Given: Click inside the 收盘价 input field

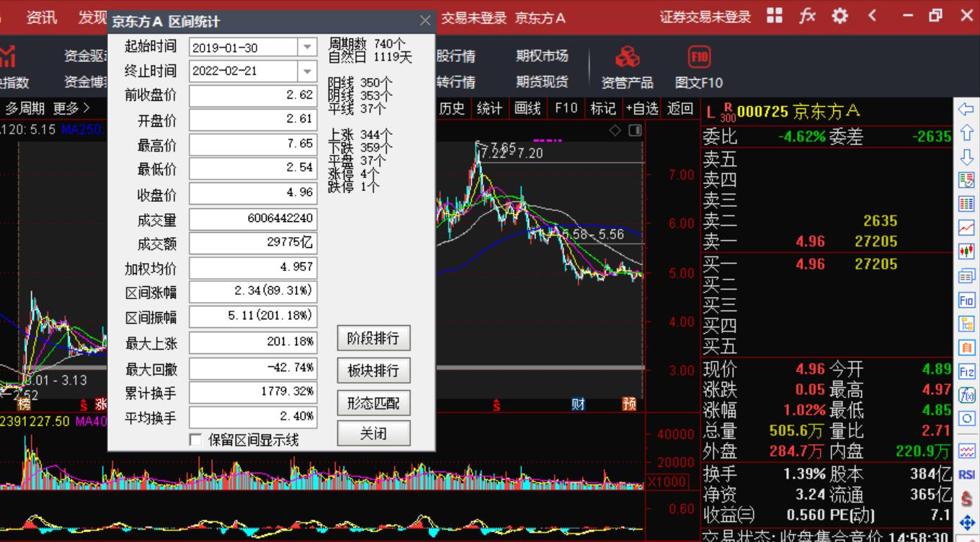Looking at the screenshot, I should coord(252,193).
